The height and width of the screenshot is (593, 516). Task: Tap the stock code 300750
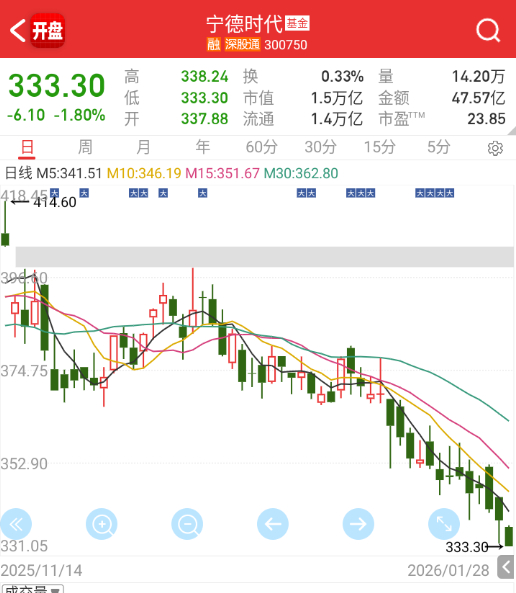coord(286,45)
